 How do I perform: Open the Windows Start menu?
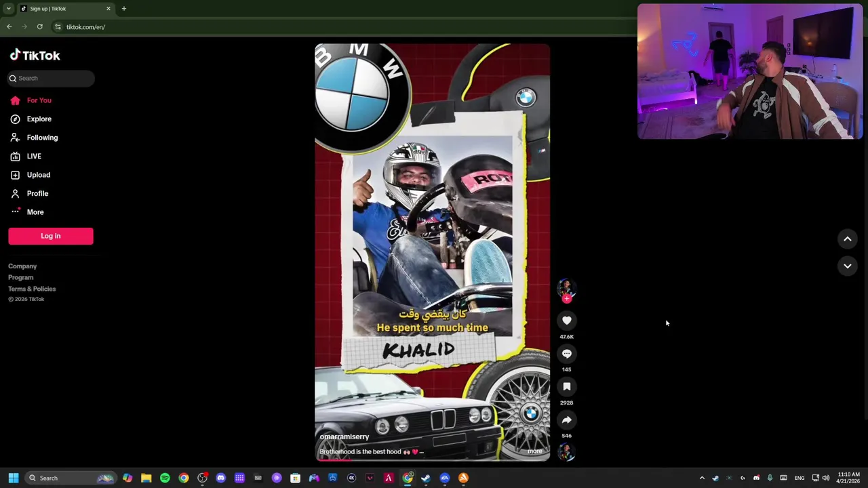click(x=14, y=479)
